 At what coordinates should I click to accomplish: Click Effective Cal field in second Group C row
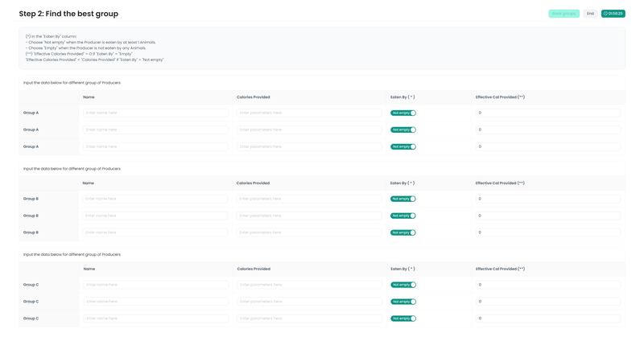pos(548,301)
